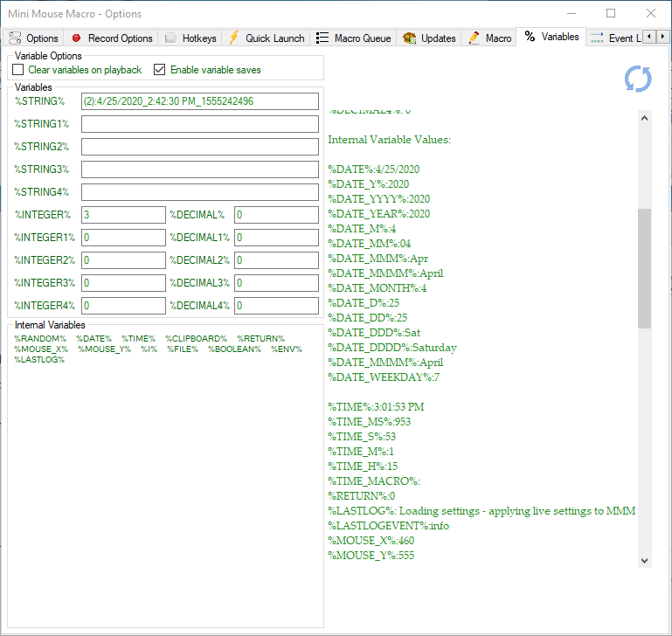Click the %LASTLOGEVENT%:info value line
The height and width of the screenshot is (636, 672).
pyautogui.click(x=388, y=526)
